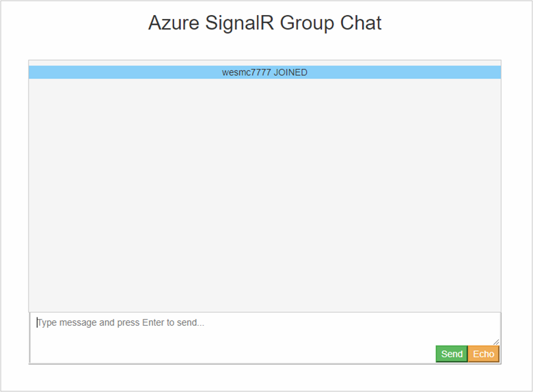
Task: Click the green Send button
Action: (x=452, y=354)
